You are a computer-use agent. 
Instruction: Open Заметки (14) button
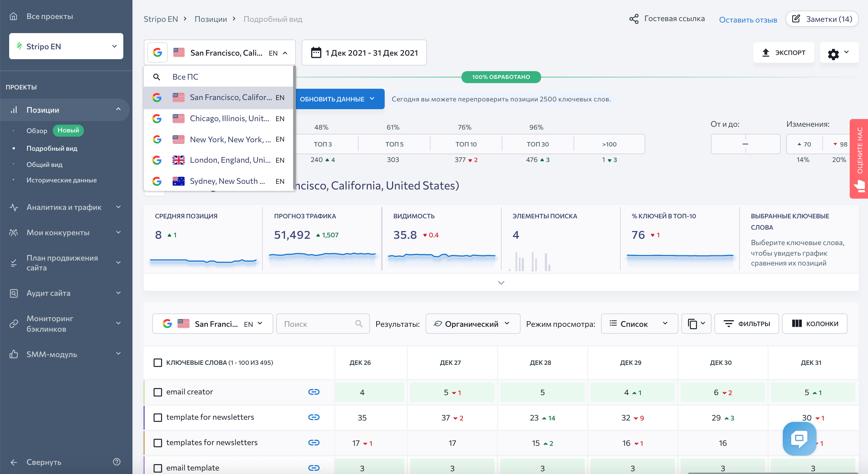(x=822, y=19)
